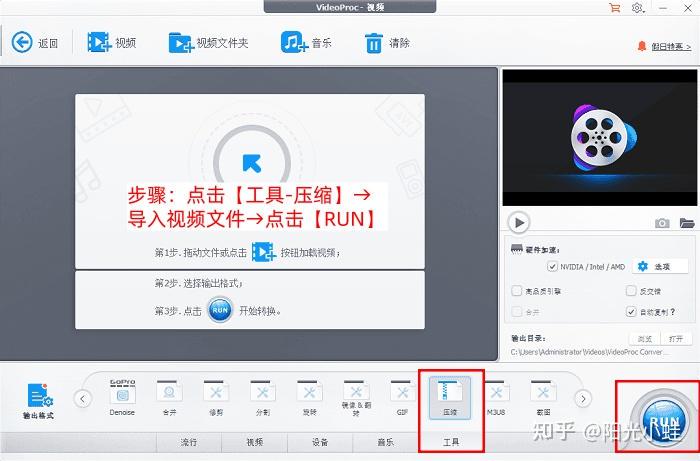The image size is (700, 461).
Task: Uncheck the 自动复制 checkbox
Action: 631,311
